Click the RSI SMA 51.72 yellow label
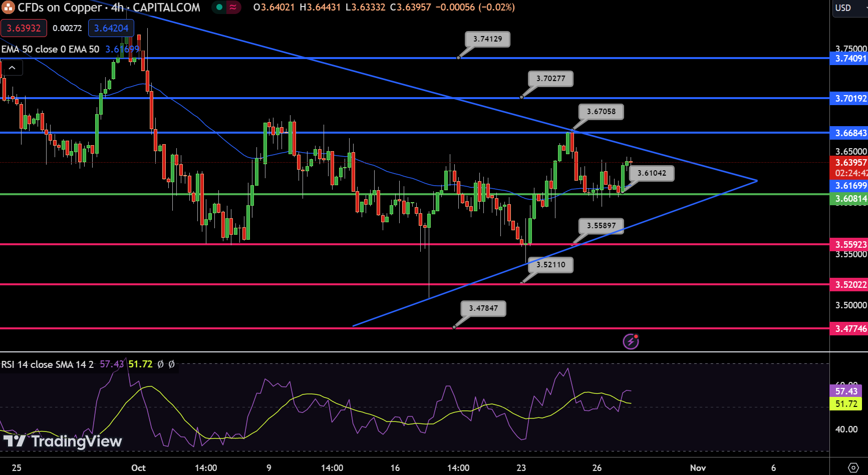868x475 pixels. pos(846,404)
